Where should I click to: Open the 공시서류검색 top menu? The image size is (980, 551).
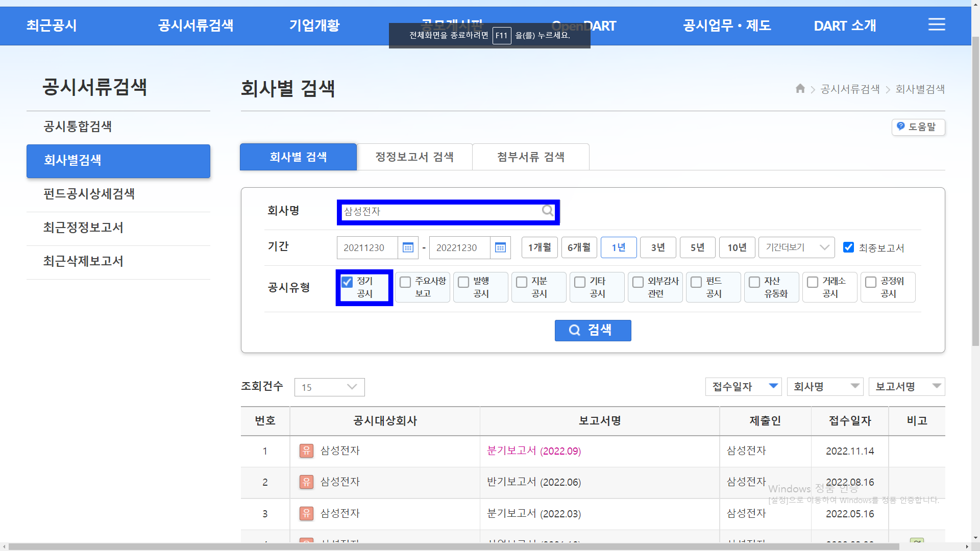coord(195,26)
